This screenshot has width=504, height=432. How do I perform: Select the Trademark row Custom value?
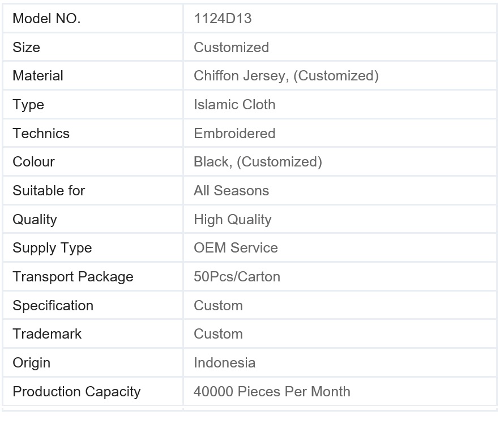pos(218,334)
